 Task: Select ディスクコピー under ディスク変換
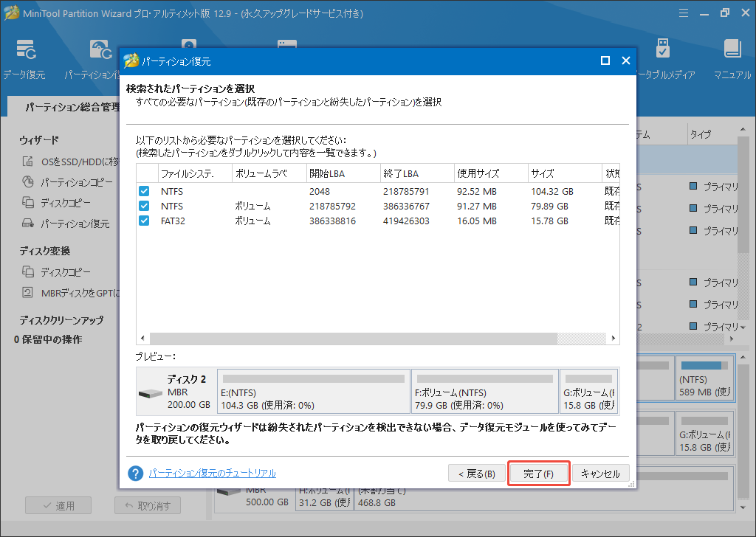(x=56, y=272)
